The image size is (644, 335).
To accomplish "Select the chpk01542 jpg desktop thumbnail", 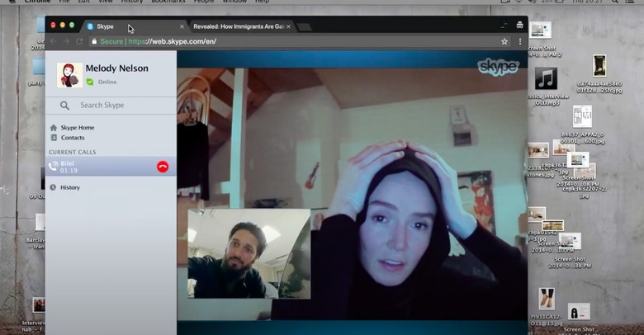I will [537, 214].
